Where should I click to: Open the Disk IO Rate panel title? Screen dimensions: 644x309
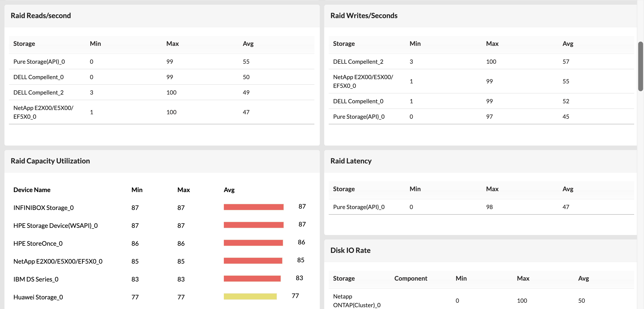(350, 250)
